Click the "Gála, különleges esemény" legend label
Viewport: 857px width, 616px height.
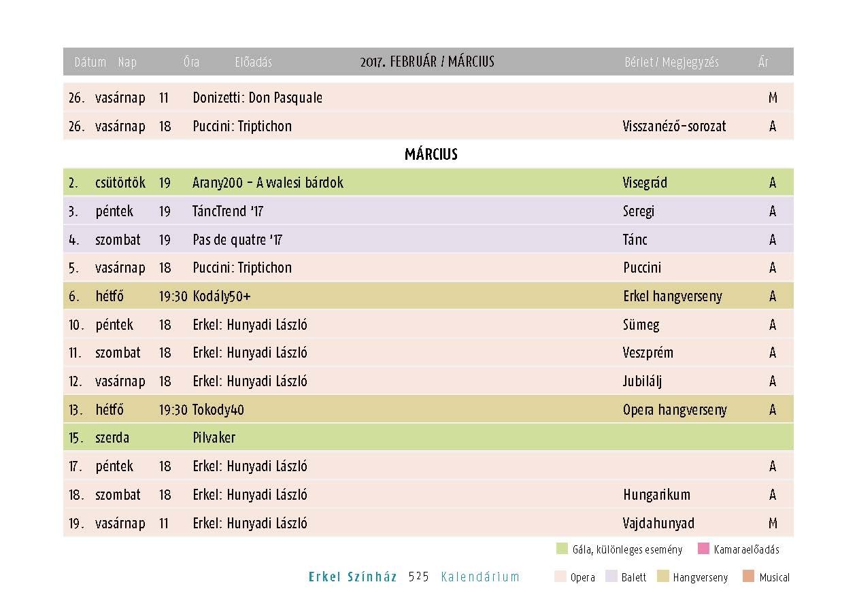tap(627, 549)
